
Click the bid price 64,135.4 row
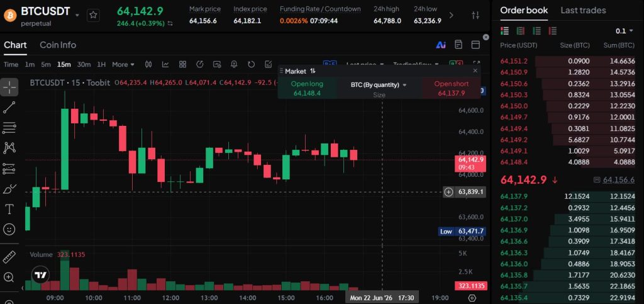568,298
